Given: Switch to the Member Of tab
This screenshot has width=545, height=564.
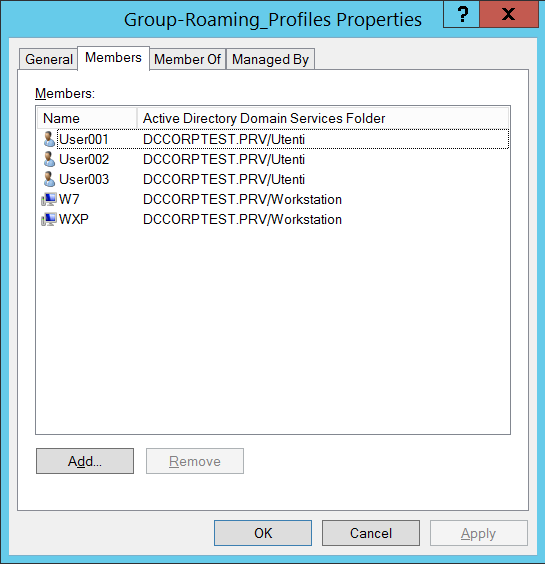Looking at the screenshot, I should [187, 59].
